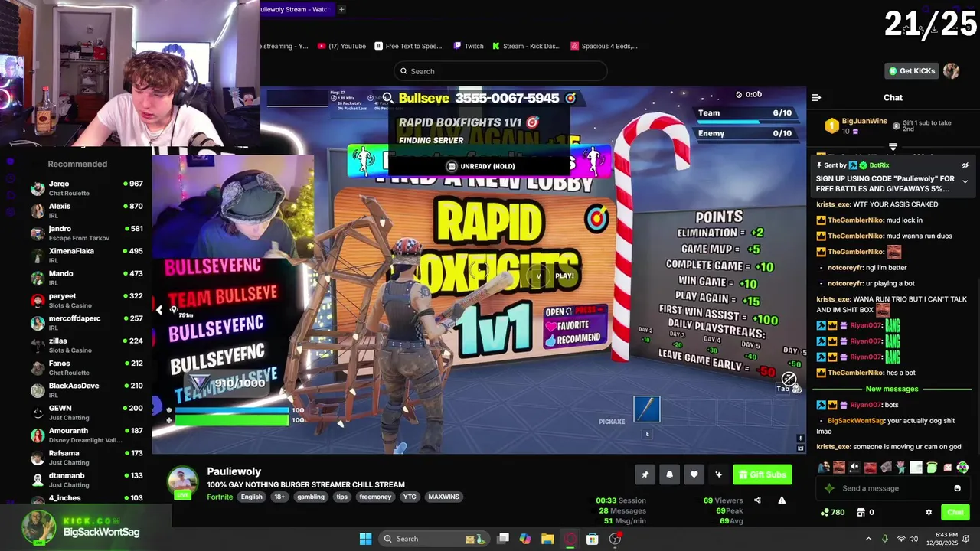This screenshot has width=980, height=551.
Task: Show hidden system tray icons chevron
Action: point(868,539)
